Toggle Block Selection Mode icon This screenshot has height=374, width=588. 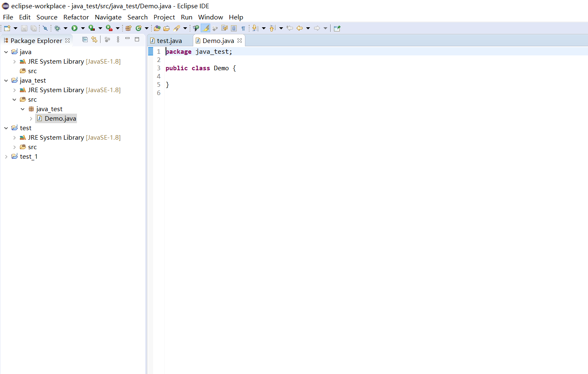coord(234,28)
